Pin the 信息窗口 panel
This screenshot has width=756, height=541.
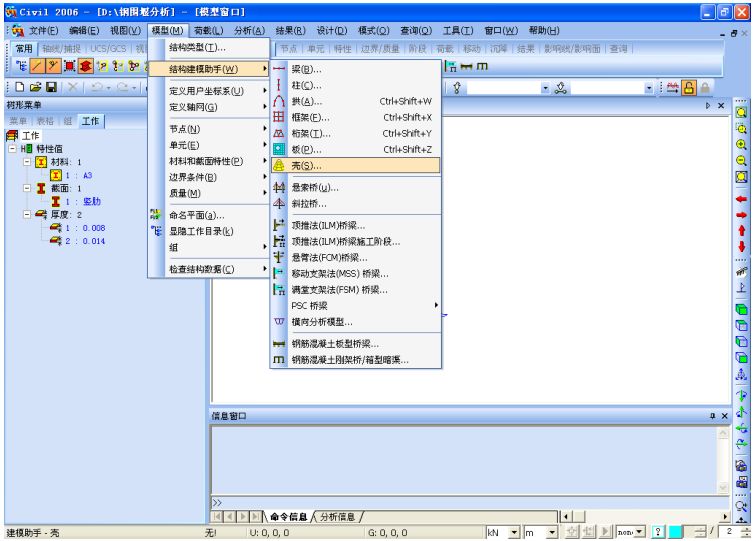point(712,416)
